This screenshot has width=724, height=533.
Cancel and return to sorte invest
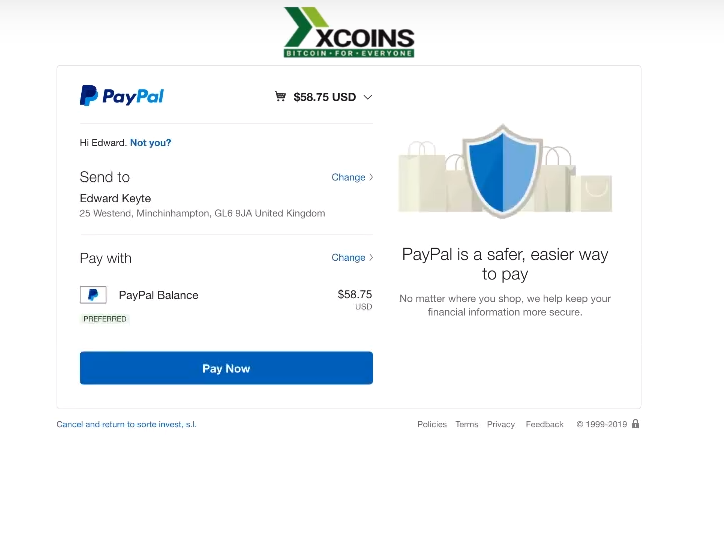126,424
